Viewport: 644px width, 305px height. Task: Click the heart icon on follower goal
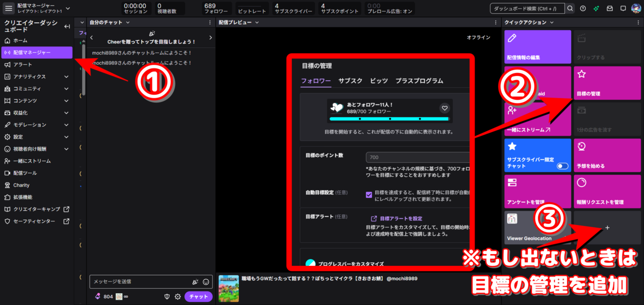(444, 108)
